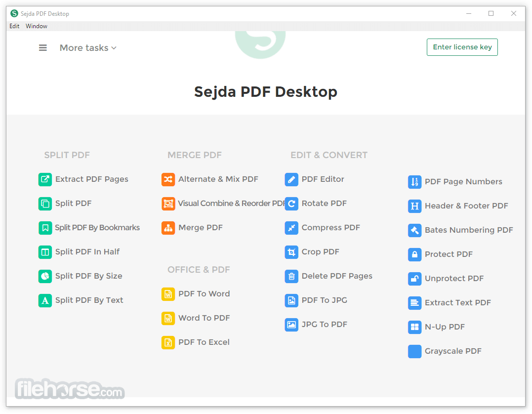Click the Split PDF In Half icon
Screen dimensions: 532x414
click(45, 252)
